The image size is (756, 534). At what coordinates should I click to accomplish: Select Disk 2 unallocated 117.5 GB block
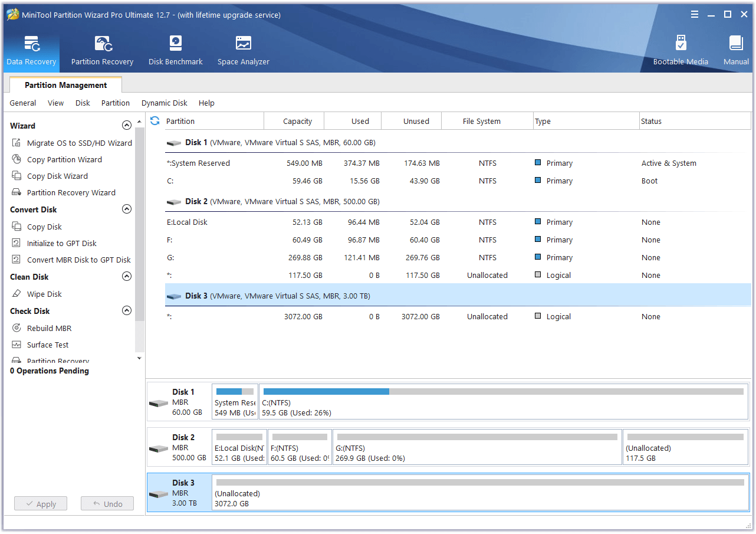[685, 447]
